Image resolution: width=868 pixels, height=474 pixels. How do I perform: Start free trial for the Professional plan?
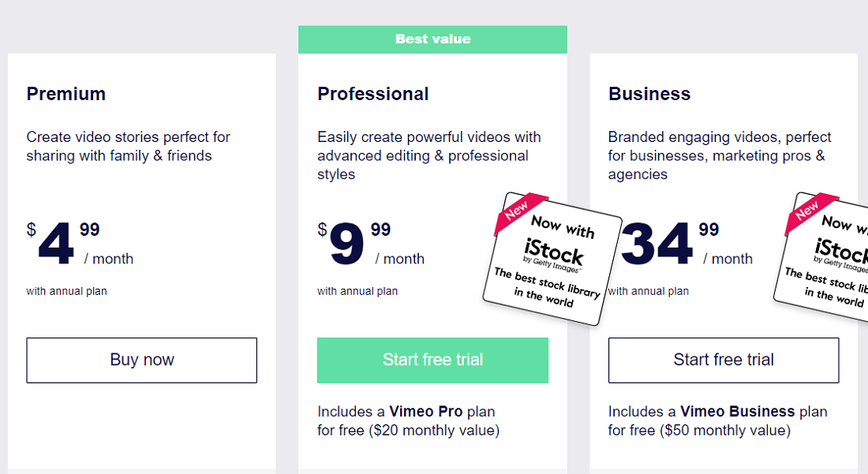432,360
